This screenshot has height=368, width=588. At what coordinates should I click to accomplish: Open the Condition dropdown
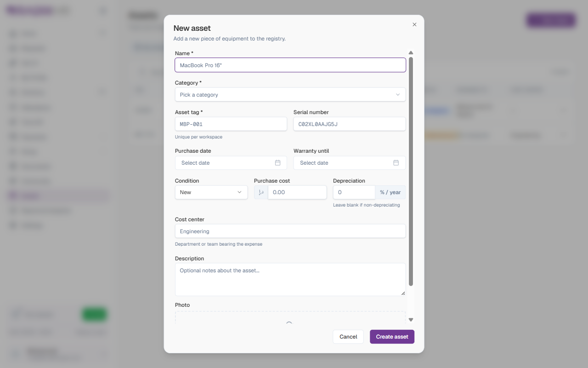(211, 192)
